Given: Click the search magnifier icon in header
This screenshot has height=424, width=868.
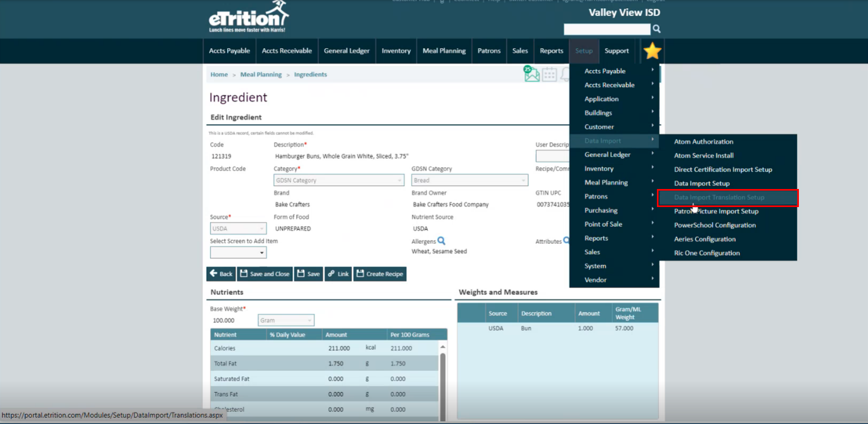Looking at the screenshot, I should [x=656, y=29].
